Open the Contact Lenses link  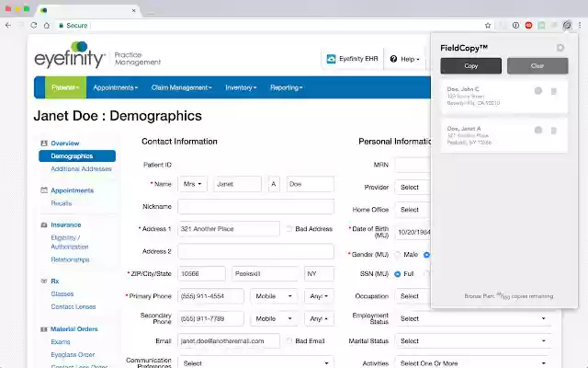pyautogui.click(x=73, y=306)
